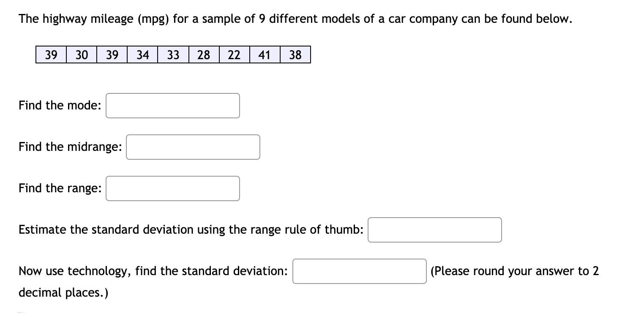Click the range answer input field
This screenshot has height=322, width=644.
coord(172,188)
